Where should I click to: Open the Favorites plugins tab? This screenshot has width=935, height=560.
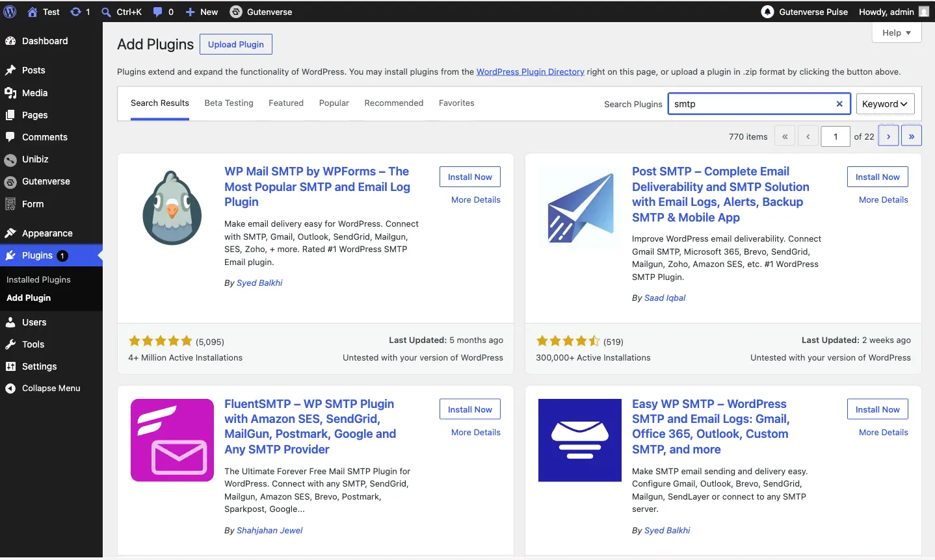click(x=456, y=103)
